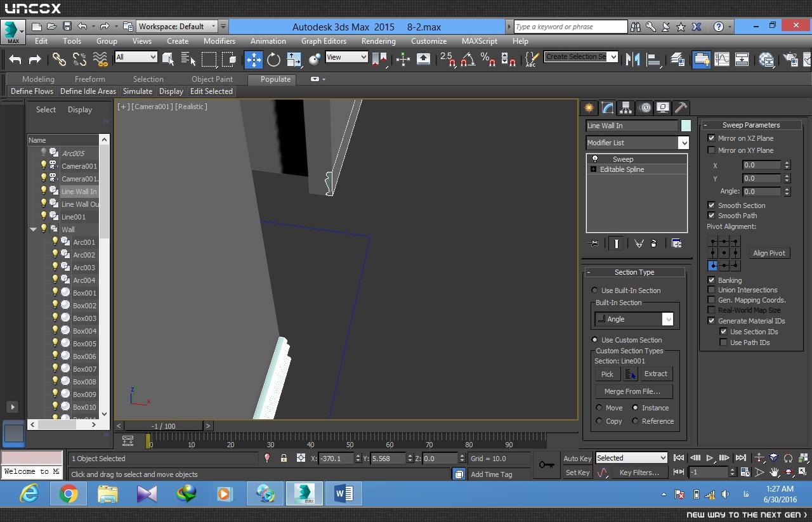The width and height of the screenshot is (812, 522).
Task: Click the Pick section button
Action: pyautogui.click(x=607, y=374)
